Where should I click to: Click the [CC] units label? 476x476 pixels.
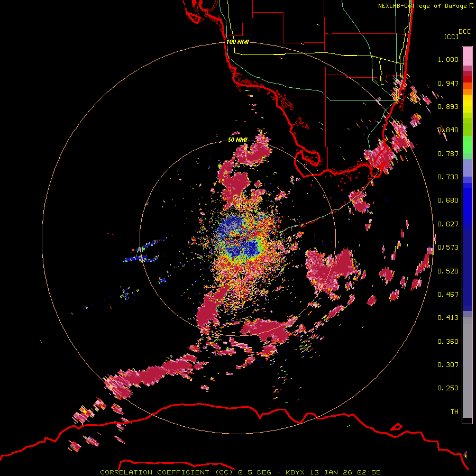click(x=451, y=36)
